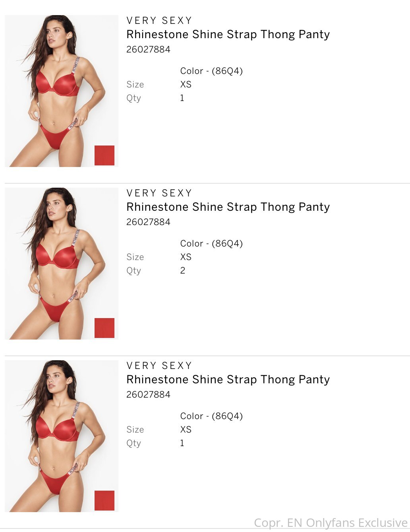Click the XS size value on the third item
This screenshot has width=410, height=532.
coord(186,430)
